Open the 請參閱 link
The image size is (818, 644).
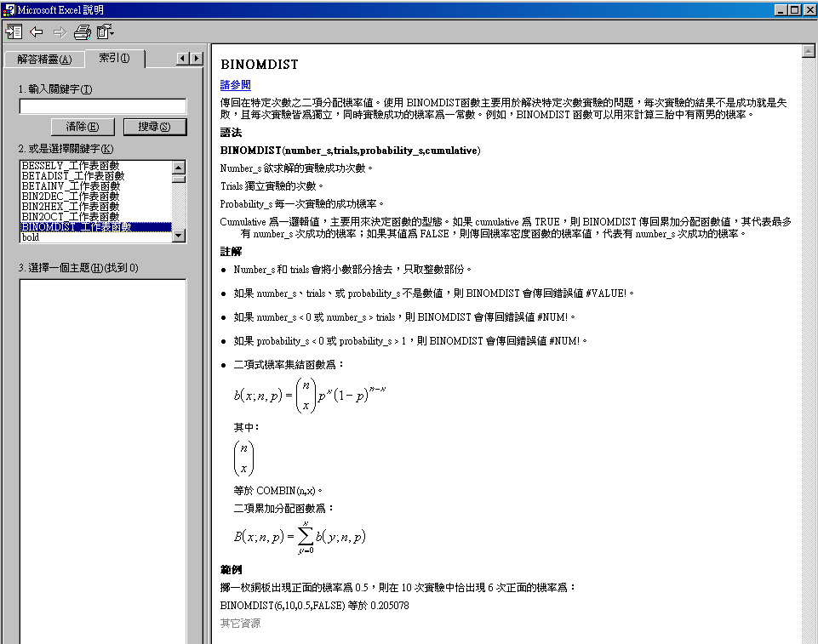(235, 85)
